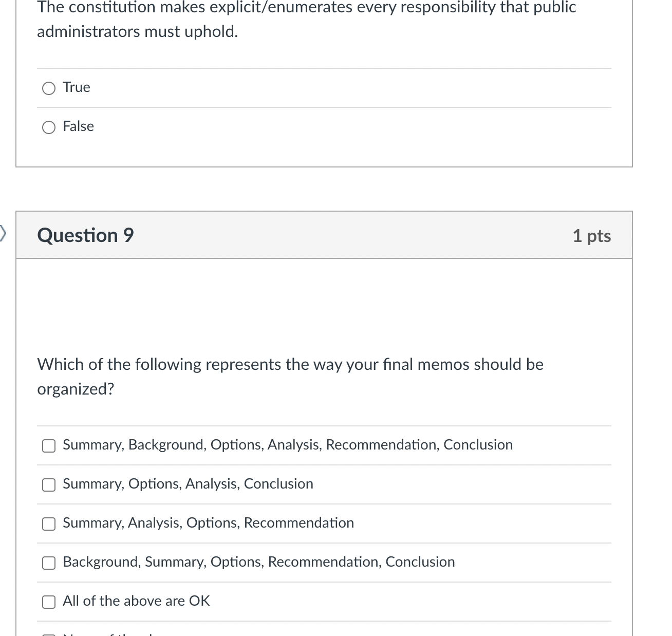The height and width of the screenshot is (636, 672).
Task: Click the True option label text
Action: point(76,87)
